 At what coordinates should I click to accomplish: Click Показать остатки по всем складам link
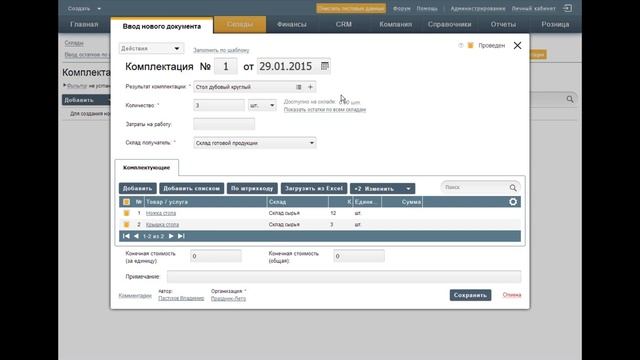pyautogui.click(x=325, y=110)
